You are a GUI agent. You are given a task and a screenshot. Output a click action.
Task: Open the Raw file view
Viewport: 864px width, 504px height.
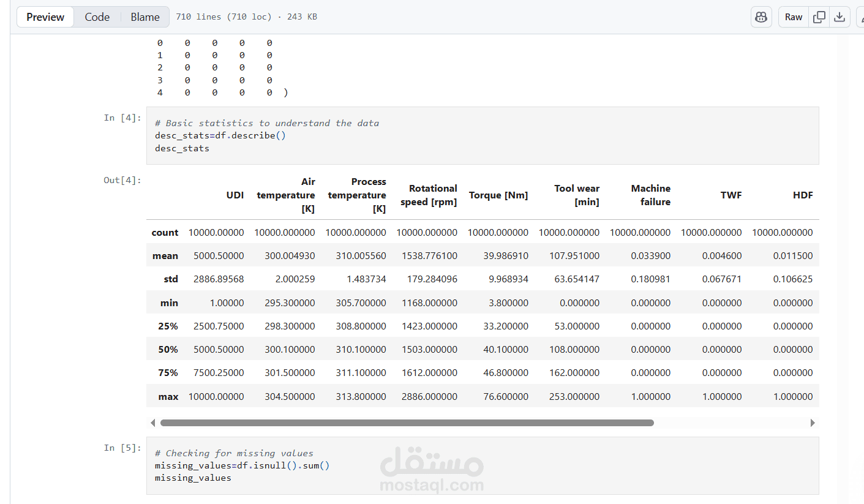click(794, 17)
